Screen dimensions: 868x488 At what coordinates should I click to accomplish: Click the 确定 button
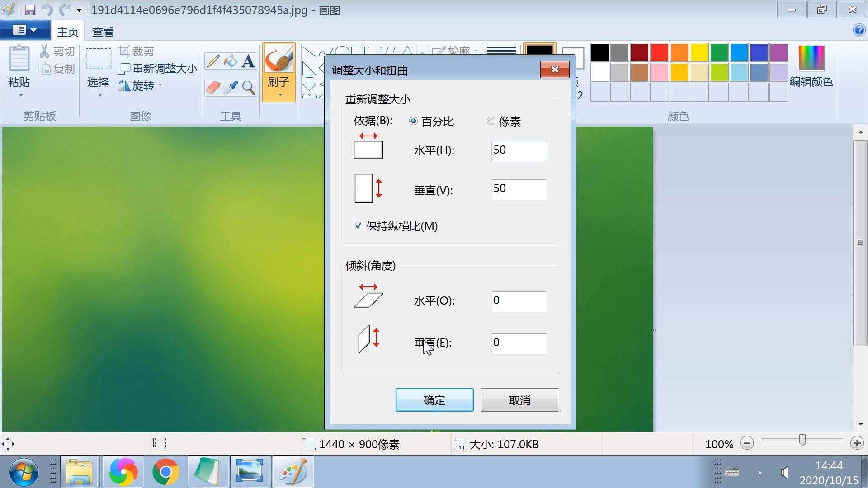click(434, 400)
